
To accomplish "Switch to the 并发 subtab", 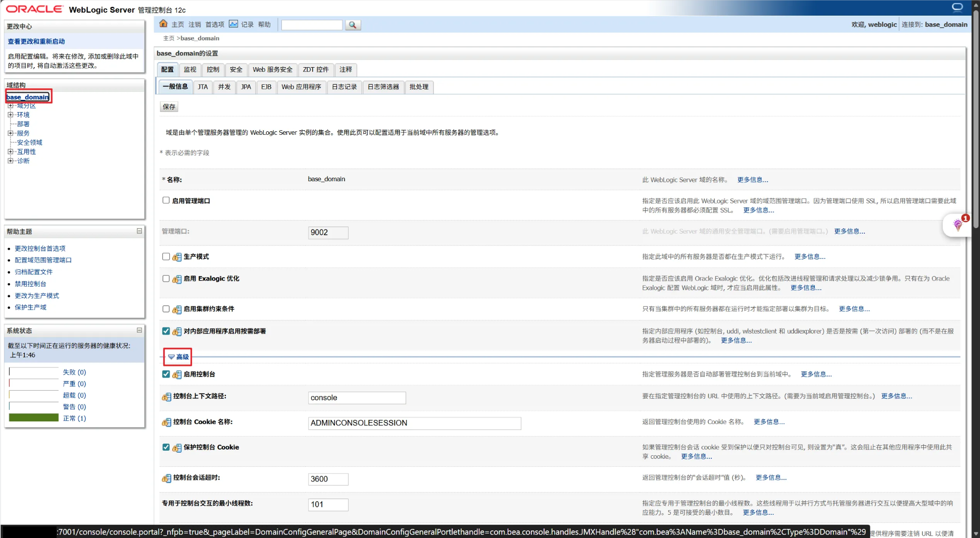I will tap(224, 87).
